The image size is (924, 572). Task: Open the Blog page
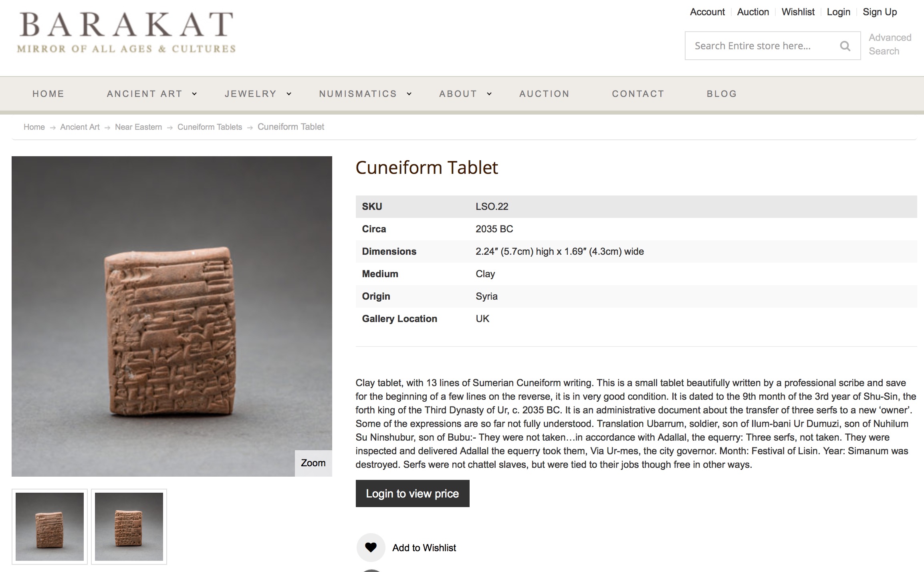click(722, 94)
